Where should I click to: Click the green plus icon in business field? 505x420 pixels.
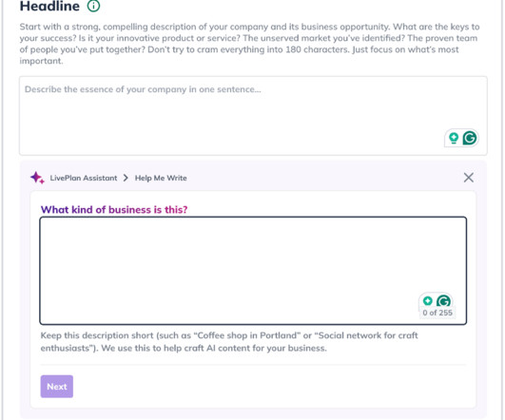(x=428, y=301)
